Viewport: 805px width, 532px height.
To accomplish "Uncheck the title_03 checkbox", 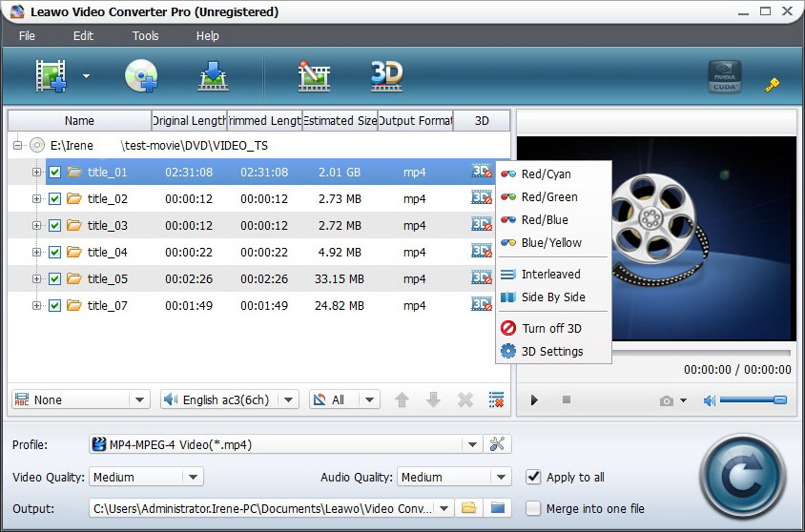I will click(54, 225).
